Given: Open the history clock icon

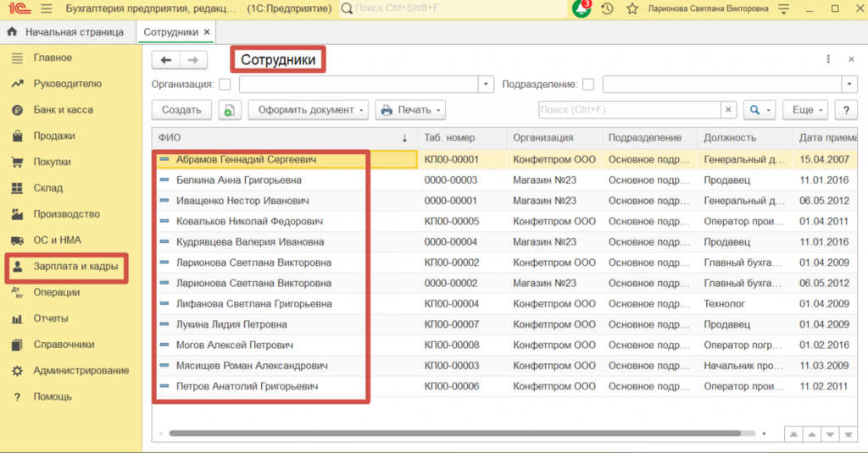Looking at the screenshot, I should pyautogui.click(x=607, y=8).
